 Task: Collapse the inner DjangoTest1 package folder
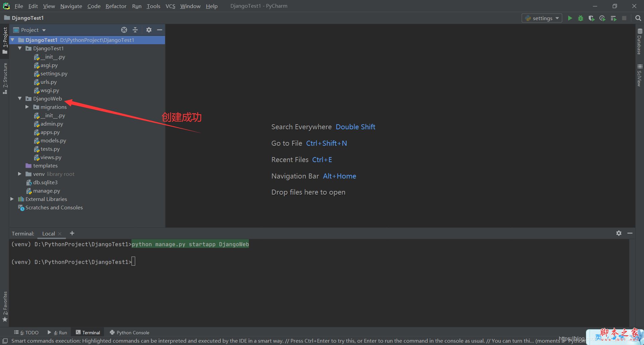pyautogui.click(x=20, y=48)
